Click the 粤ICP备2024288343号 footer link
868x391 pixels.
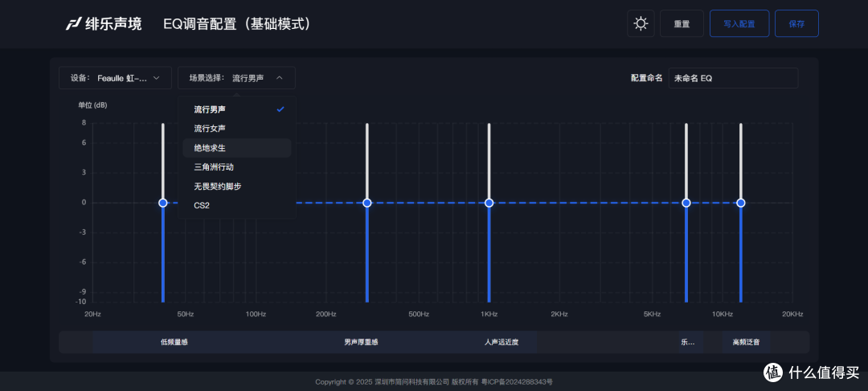[x=517, y=381]
